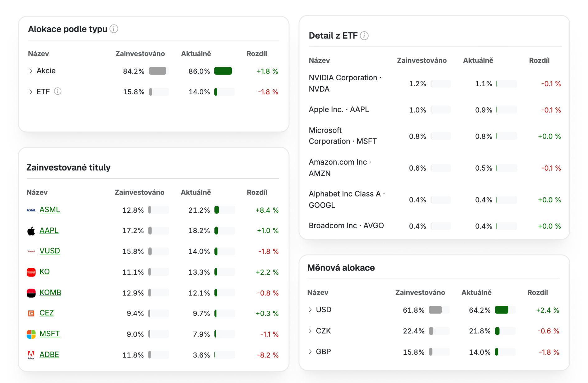Open the AAPL ticker link
The height and width of the screenshot is (383, 588).
49,230
